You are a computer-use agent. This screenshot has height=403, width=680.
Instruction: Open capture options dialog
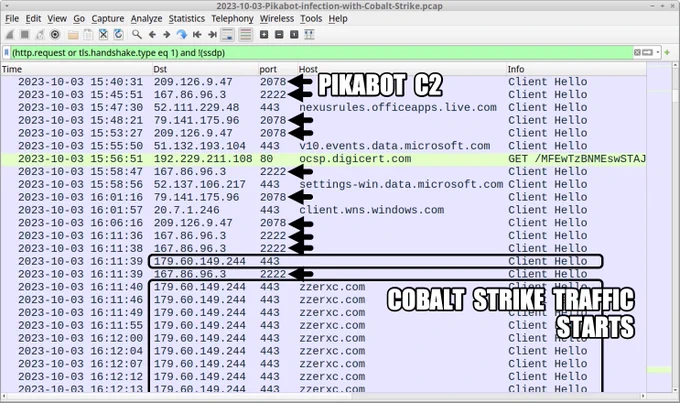tap(55, 35)
